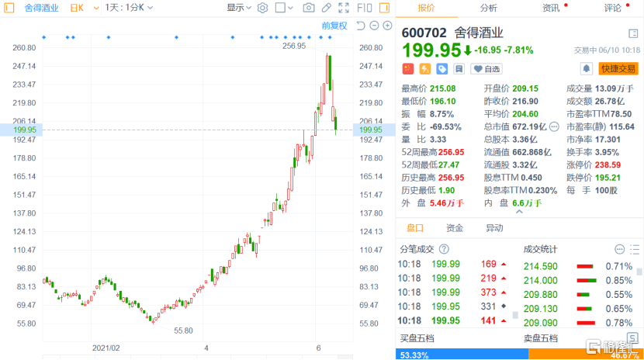Click the 买盘五档 header
Image resolution: width=644 pixels, height=360 pixels.
point(417,338)
